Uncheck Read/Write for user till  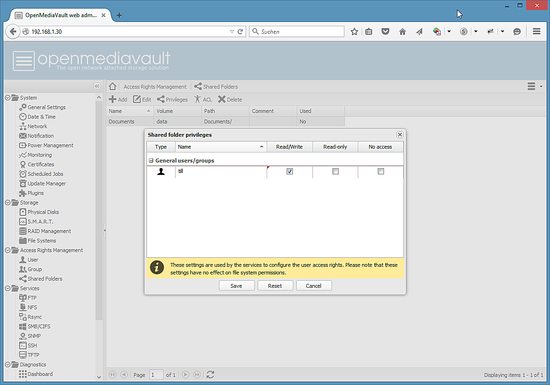(x=289, y=171)
